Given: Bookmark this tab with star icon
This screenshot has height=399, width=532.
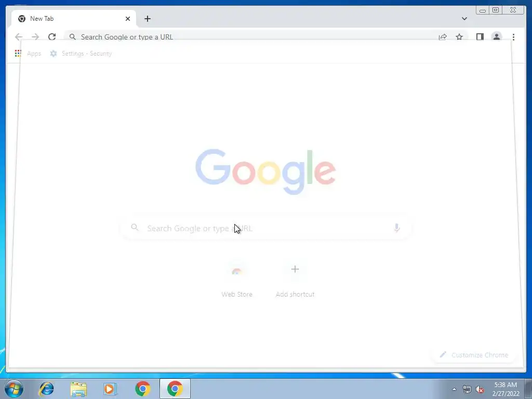Looking at the screenshot, I should pyautogui.click(x=459, y=37).
